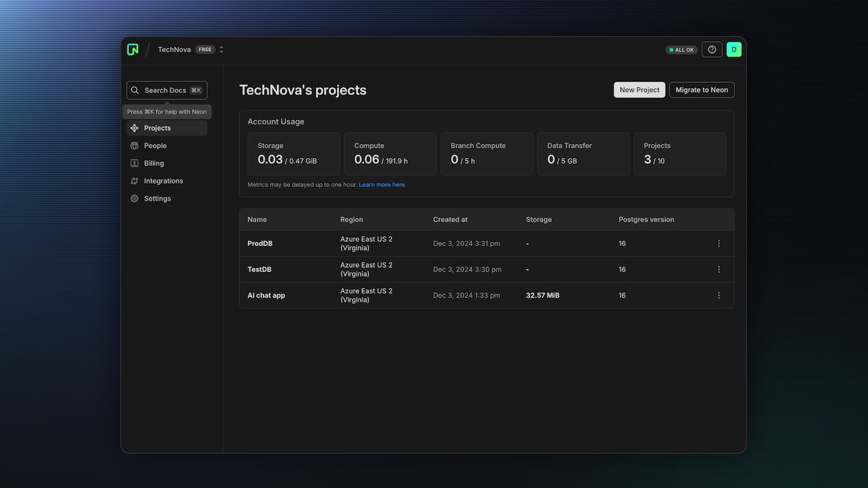Click the Account Usage label

click(276, 122)
